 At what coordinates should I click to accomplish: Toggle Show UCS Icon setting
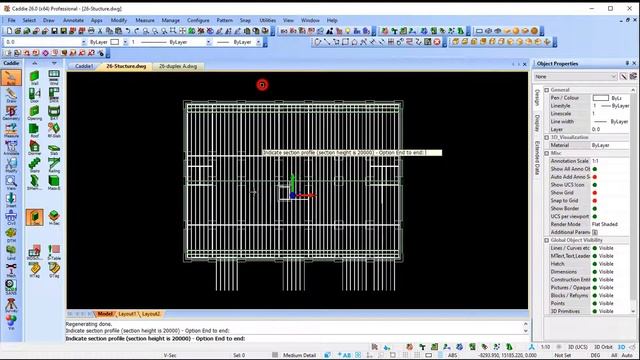[x=595, y=185]
